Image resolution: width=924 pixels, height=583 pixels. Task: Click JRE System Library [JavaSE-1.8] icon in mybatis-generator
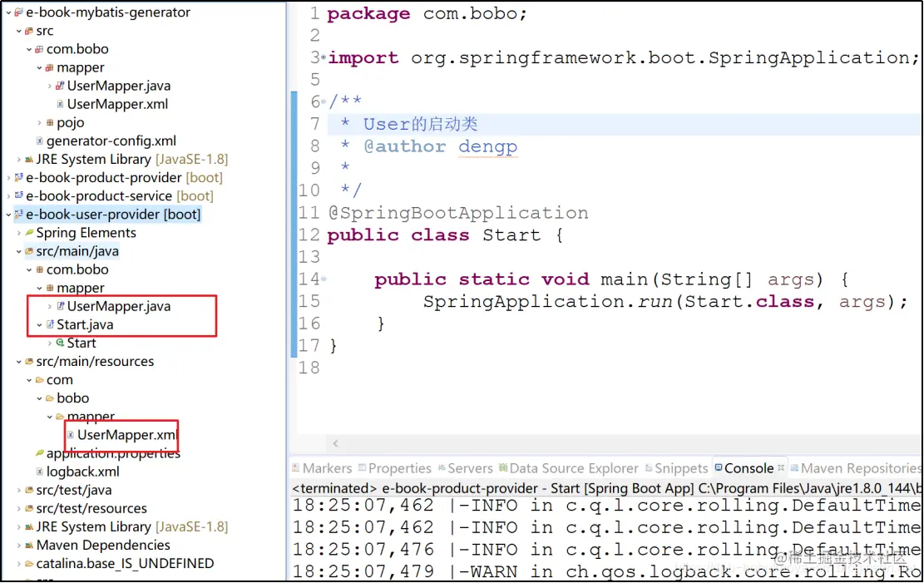(x=29, y=159)
